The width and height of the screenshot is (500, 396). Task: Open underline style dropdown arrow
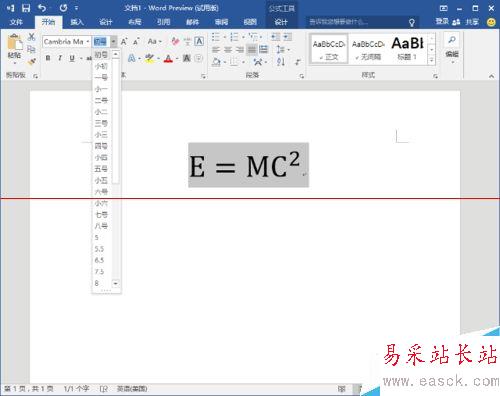tap(81, 59)
